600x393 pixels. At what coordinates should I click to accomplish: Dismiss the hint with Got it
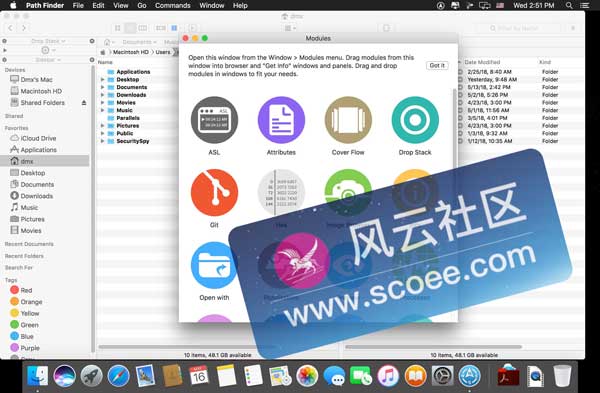click(437, 65)
